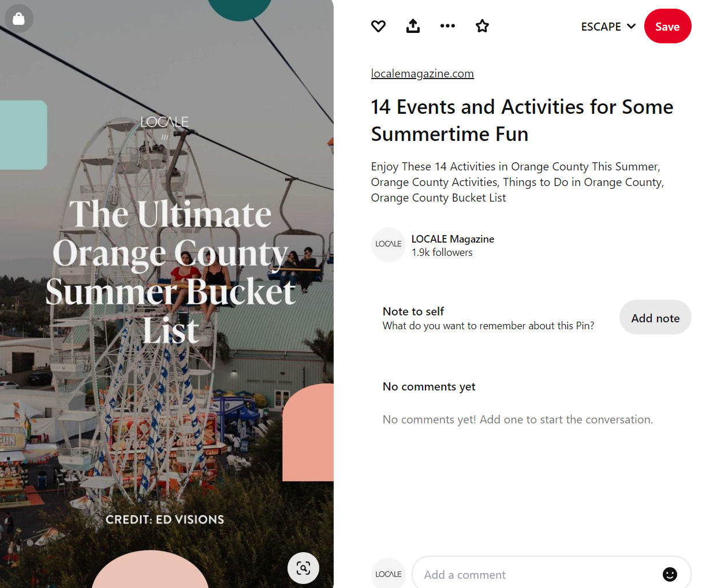
Task: Click the pin title about Summertime Fun
Action: click(522, 120)
